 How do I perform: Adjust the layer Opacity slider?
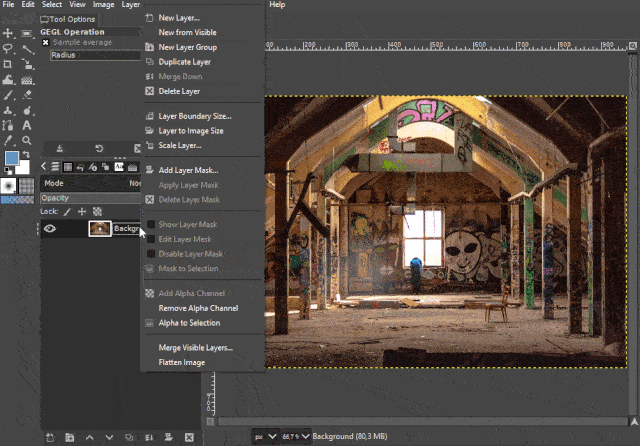coord(91,198)
